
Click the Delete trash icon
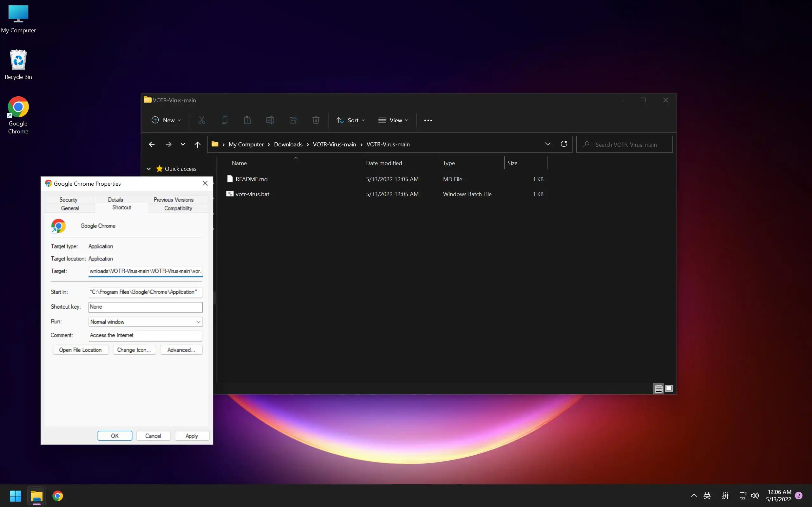[316, 120]
